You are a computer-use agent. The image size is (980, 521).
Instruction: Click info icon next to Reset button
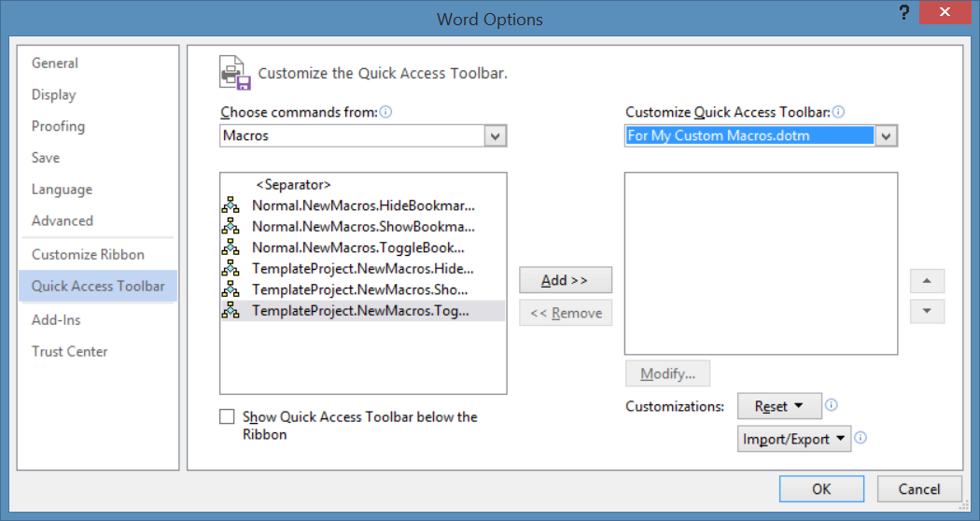832,406
